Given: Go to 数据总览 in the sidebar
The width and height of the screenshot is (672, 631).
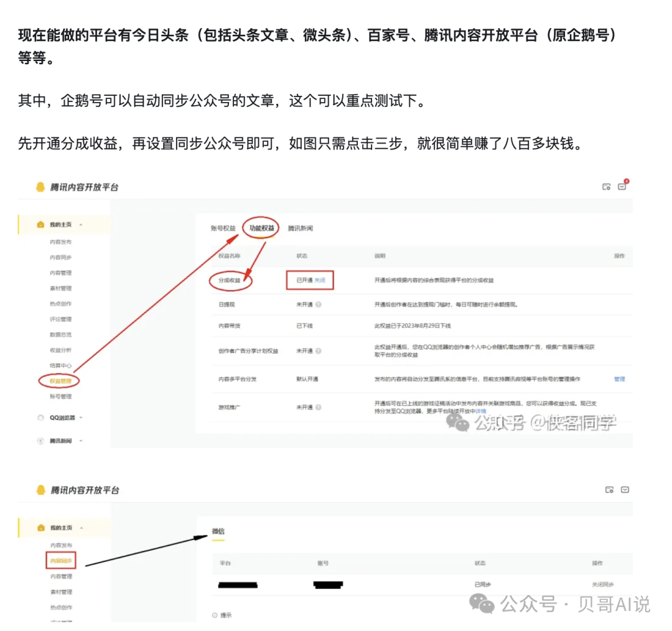Looking at the screenshot, I should click(x=60, y=334).
